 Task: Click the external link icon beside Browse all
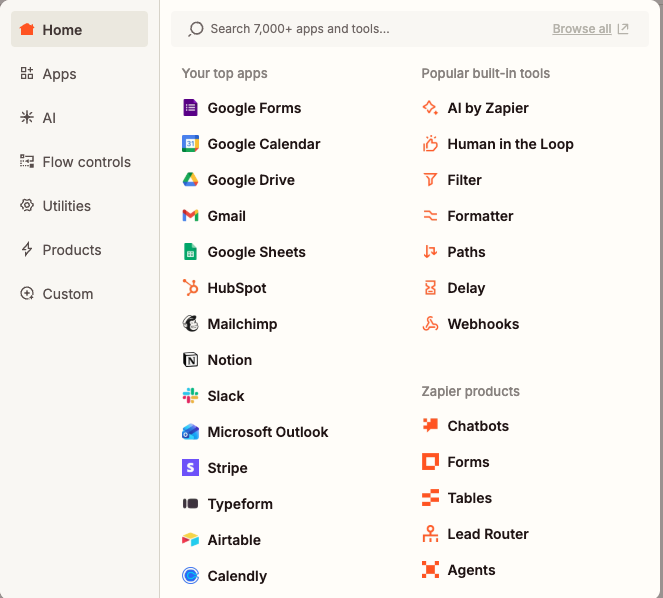[x=623, y=29]
